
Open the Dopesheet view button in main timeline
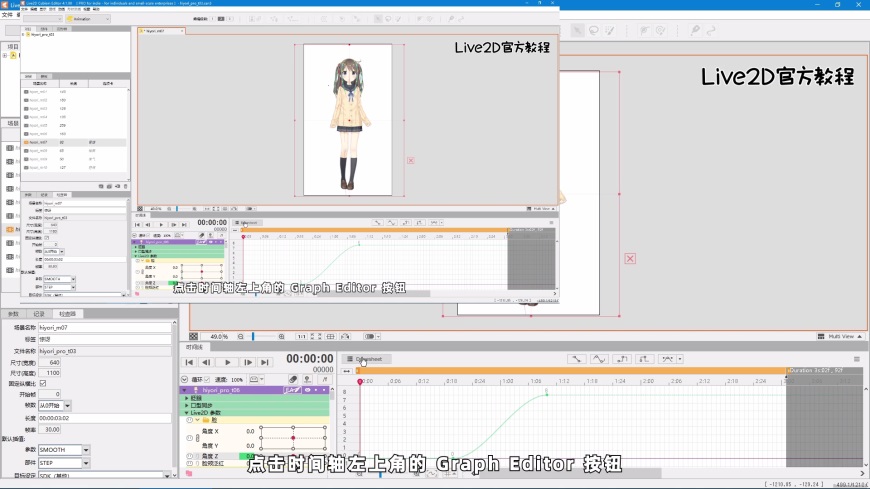[x=366, y=359]
